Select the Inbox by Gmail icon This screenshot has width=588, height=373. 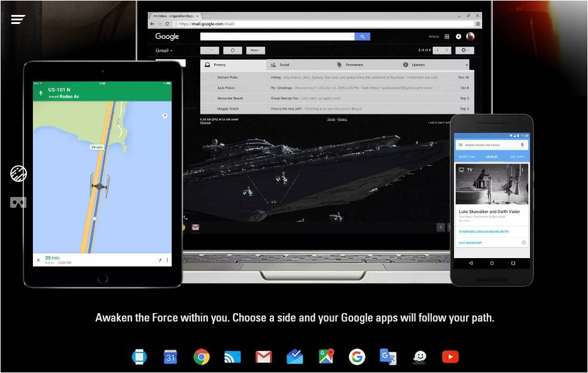[x=295, y=356]
